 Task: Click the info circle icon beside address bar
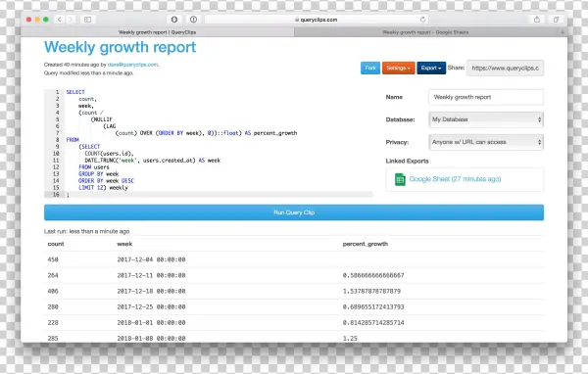[193, 20]
